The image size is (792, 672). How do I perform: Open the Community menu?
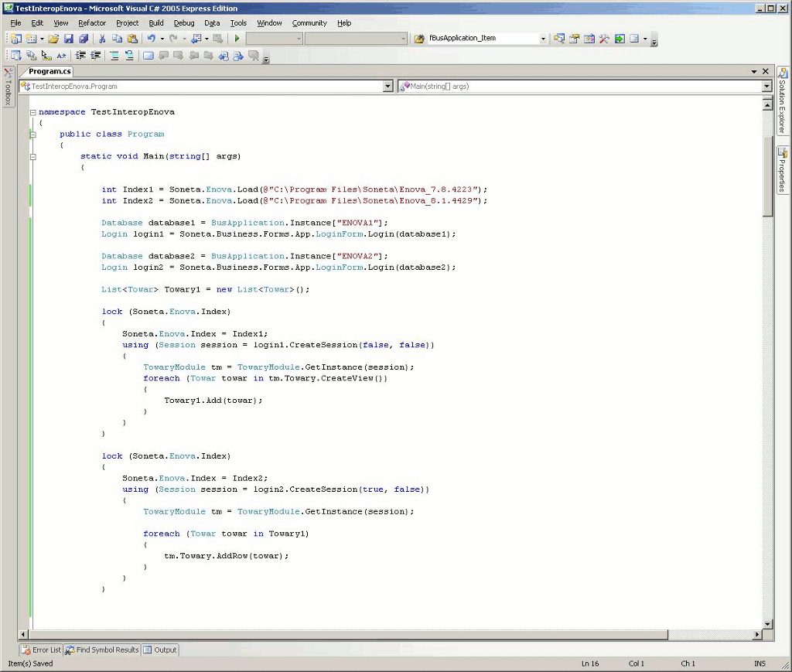309,22
